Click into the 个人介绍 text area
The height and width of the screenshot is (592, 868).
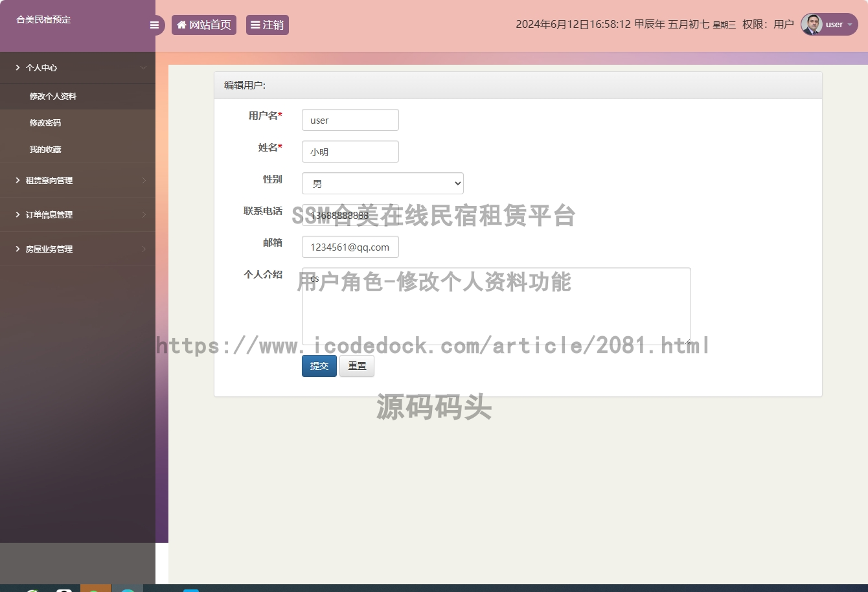[496, 306]
